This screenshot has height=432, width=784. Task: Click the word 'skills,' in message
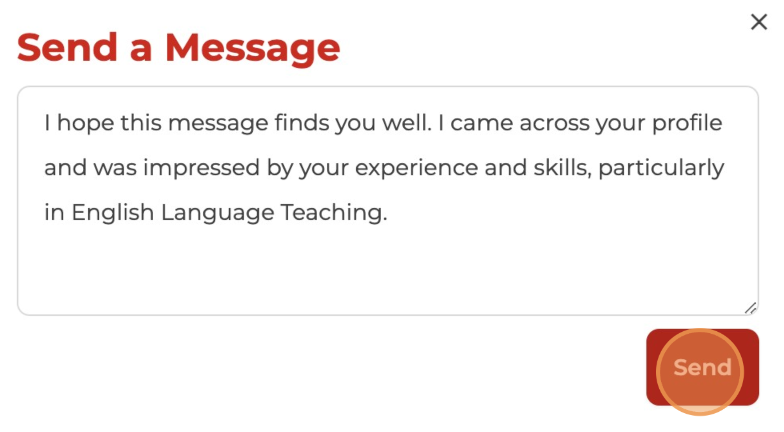562,168
